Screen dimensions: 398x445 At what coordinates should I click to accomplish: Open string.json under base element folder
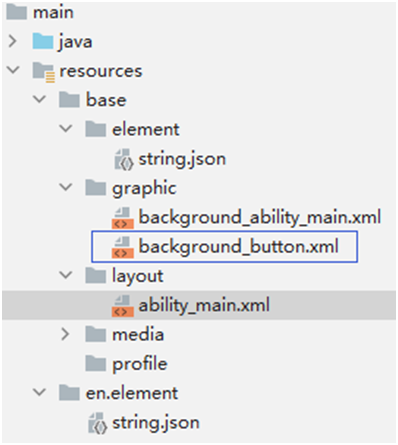(182, 159)
